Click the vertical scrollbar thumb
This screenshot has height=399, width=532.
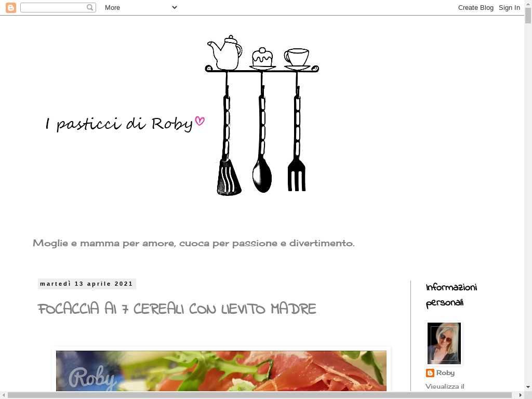(x=528, y=16)
